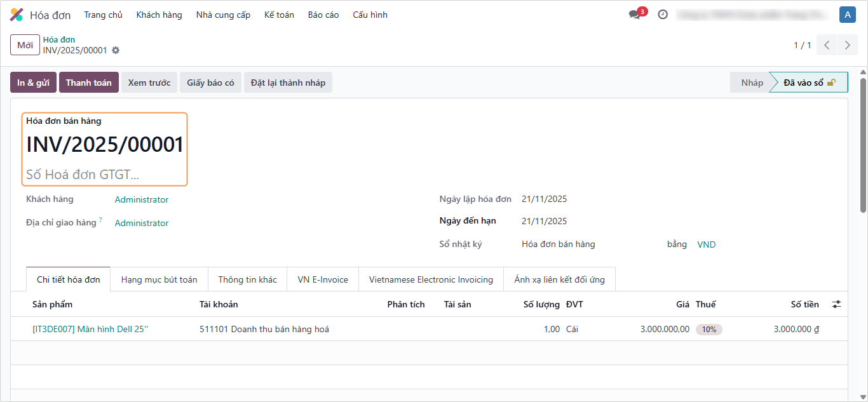Viewport: 868px width, 402px height.
Task: Open the activities clock icon
Action: [663, 15]
